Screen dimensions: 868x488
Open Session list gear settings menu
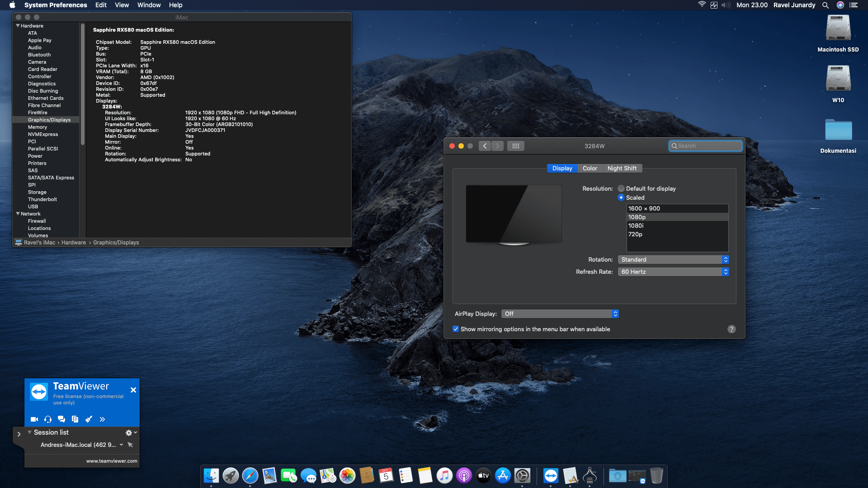(x=131, y=432)
